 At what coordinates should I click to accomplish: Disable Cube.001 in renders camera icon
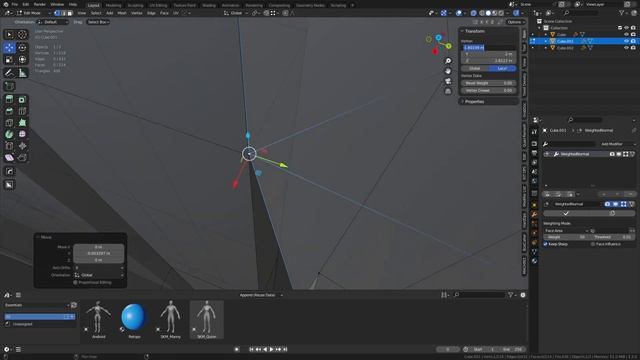tap(633, 41)
